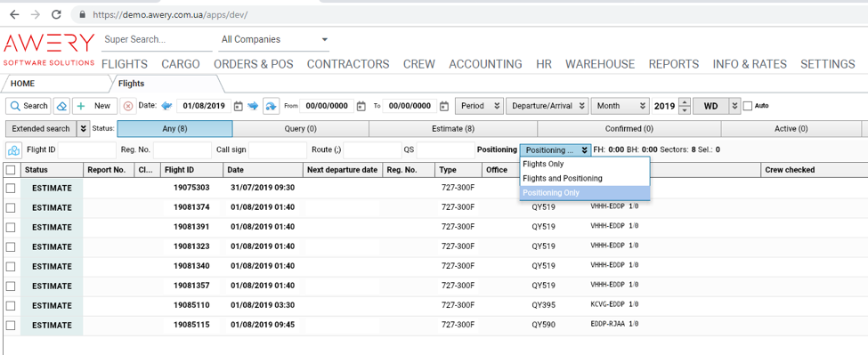
Task: Check the select-all header checkbox
Action: pos(11,170)
